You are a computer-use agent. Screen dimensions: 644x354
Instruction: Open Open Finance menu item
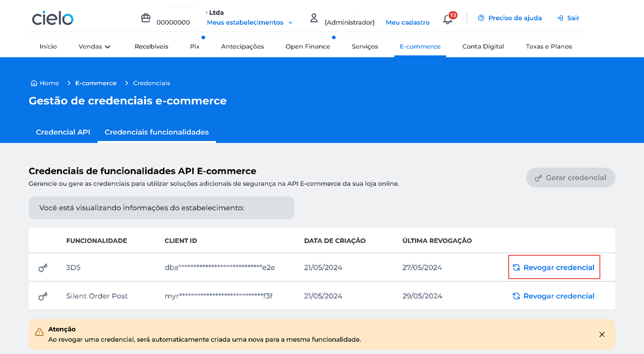point(308,47)
